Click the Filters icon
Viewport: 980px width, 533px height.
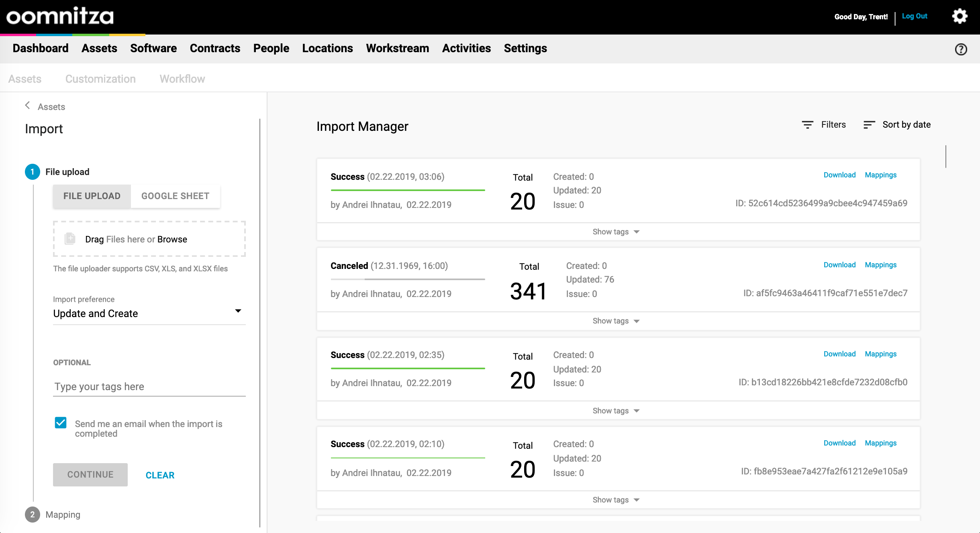click(x=807, y=125)
